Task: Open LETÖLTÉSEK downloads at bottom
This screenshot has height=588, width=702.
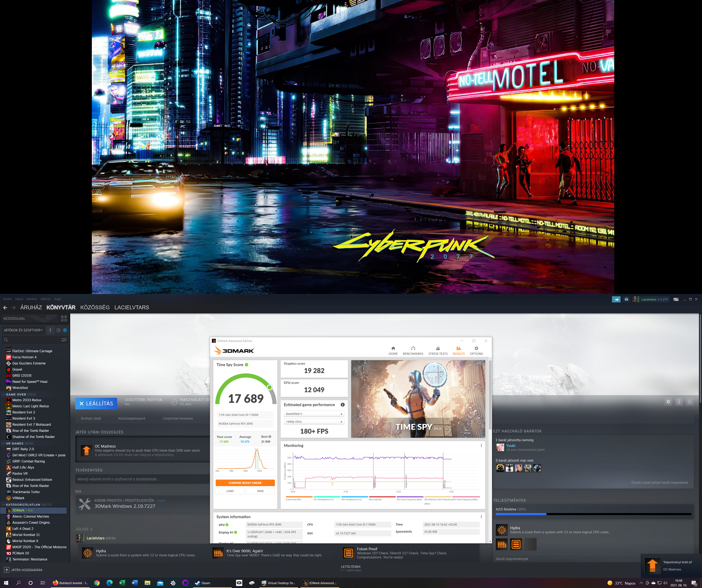Action: (x=351, y=567)
